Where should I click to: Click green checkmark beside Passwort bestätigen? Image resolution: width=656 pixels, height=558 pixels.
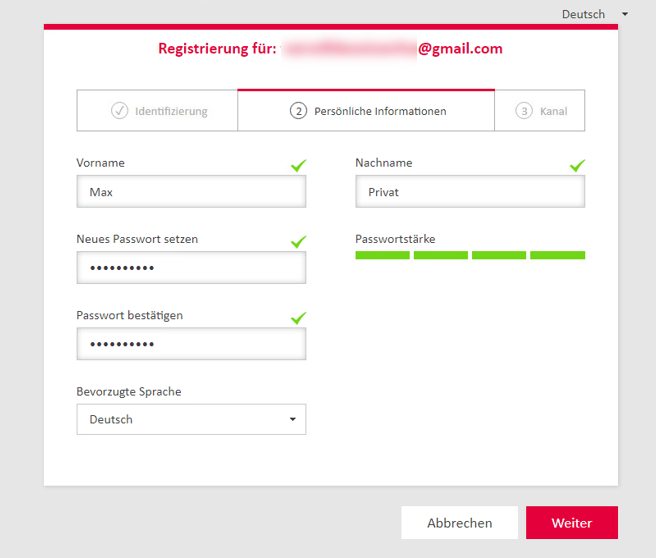click(x=298, y=317)
